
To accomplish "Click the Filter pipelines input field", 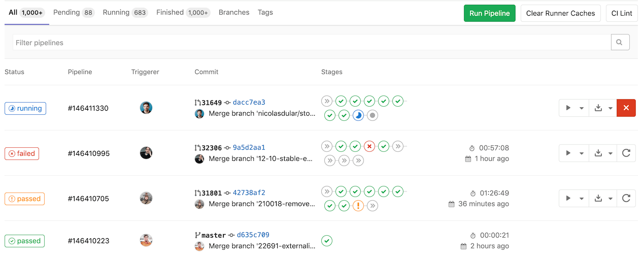I will (312, 43).
